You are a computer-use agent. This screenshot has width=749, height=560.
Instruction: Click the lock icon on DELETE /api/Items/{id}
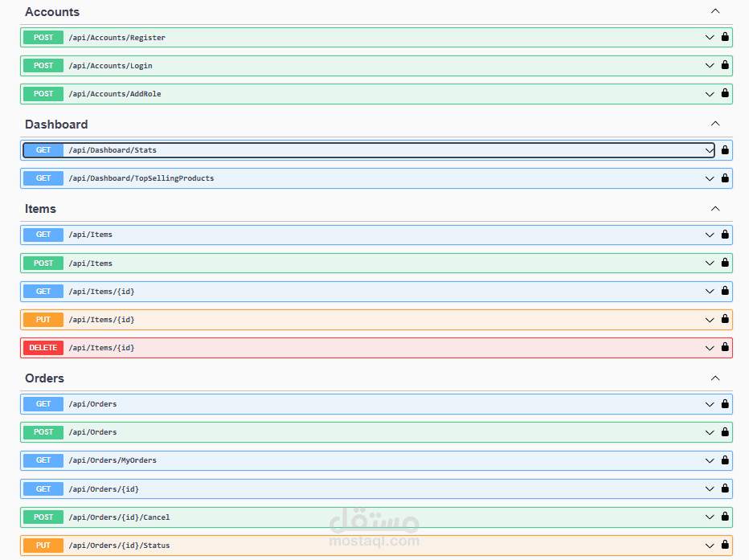click(724, 348)
